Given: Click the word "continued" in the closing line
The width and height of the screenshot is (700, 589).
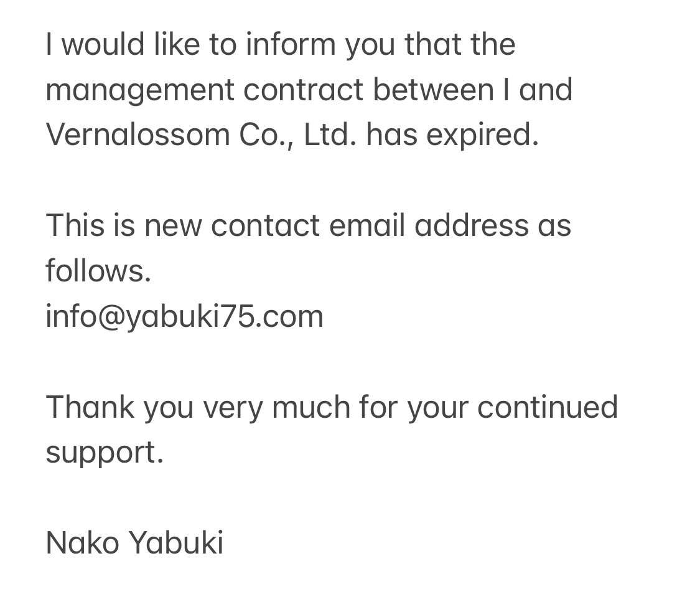Looking at the screenshot, I should (x=547, y=407).
